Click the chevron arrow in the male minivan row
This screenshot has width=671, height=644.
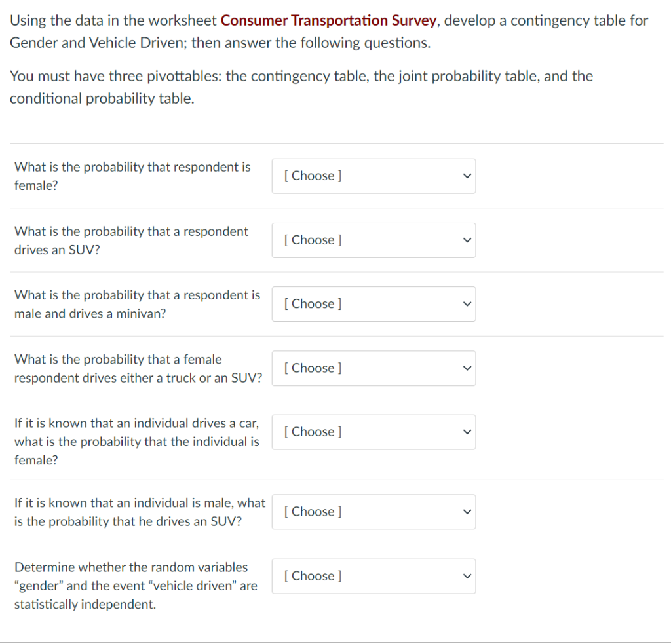pyautogui.click(x=466, y=304)
